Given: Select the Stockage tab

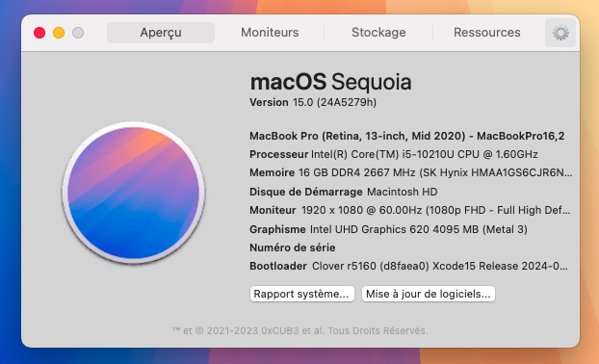Looking at the screenshot, I should click(x=378, y=33).
